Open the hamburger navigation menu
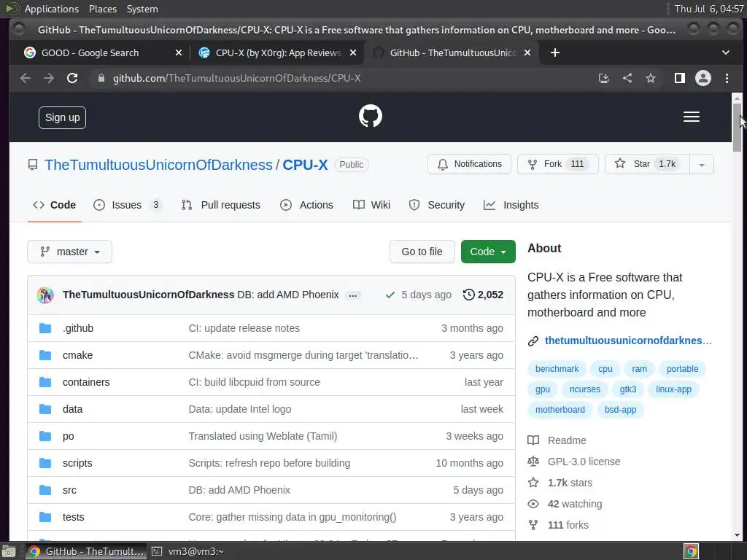Screen dimensions: 747x560 (x=692, y=117)
